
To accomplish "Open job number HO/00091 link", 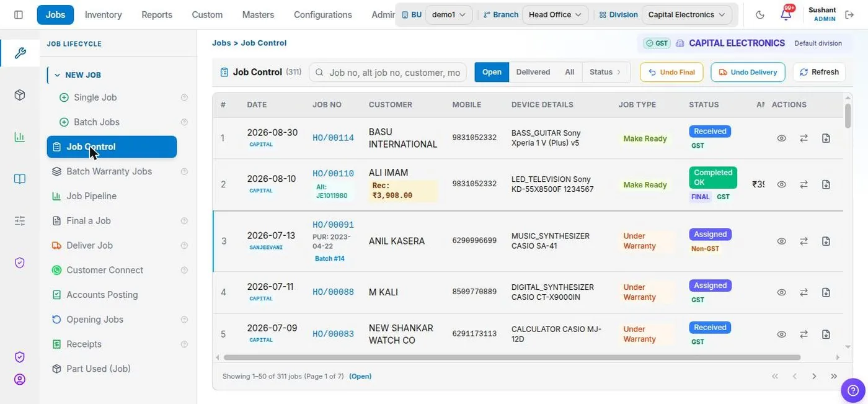I will tap(333, 225).
